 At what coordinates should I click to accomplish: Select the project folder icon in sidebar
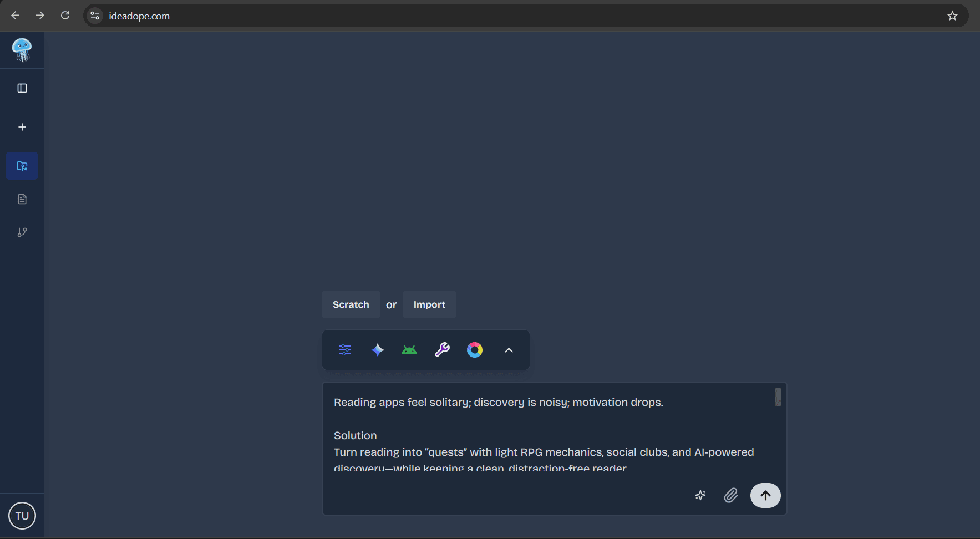coord(22,165)
